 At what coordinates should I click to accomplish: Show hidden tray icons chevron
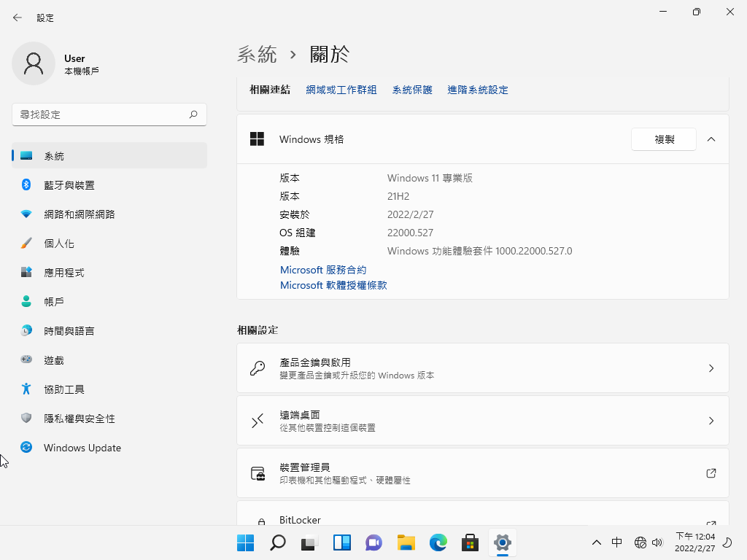click(597, 542)
